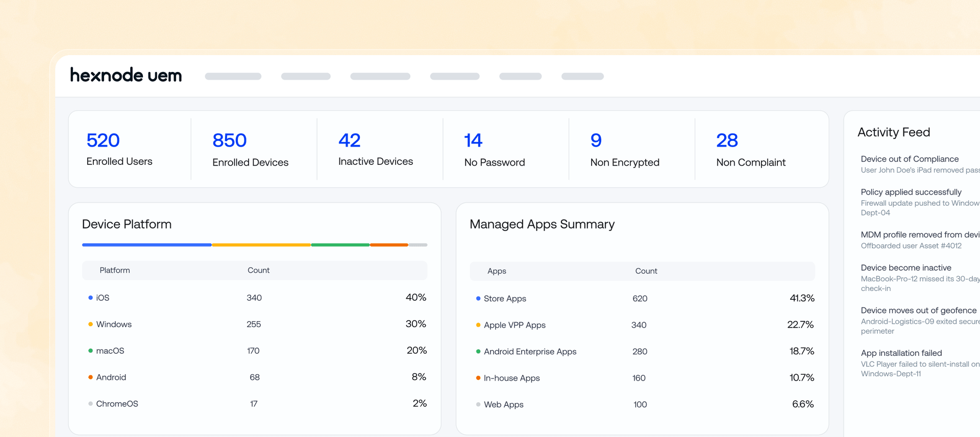Choose the Android Enterprise Apps label
980x437 pixels.
pyautogui.click(x=530, y=352)
